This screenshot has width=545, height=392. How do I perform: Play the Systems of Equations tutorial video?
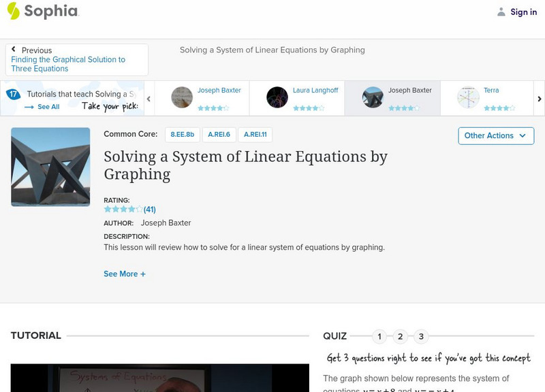pos(160,378)
